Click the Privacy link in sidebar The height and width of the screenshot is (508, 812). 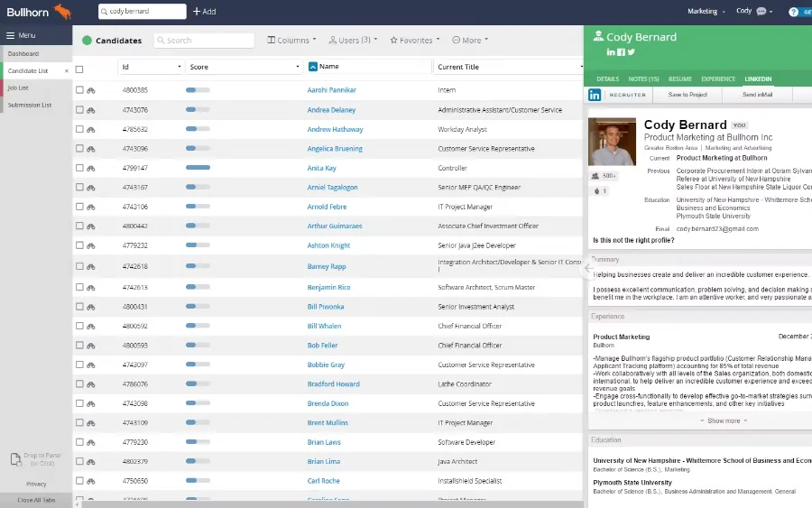point(36,485)
